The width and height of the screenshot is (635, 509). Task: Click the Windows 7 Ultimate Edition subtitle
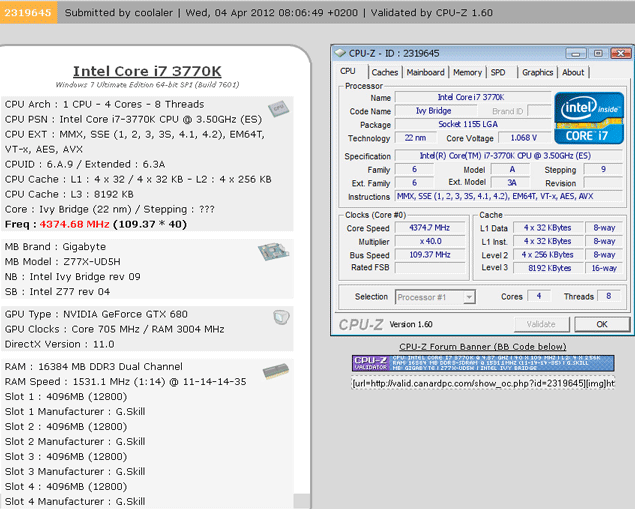(147, 85)
